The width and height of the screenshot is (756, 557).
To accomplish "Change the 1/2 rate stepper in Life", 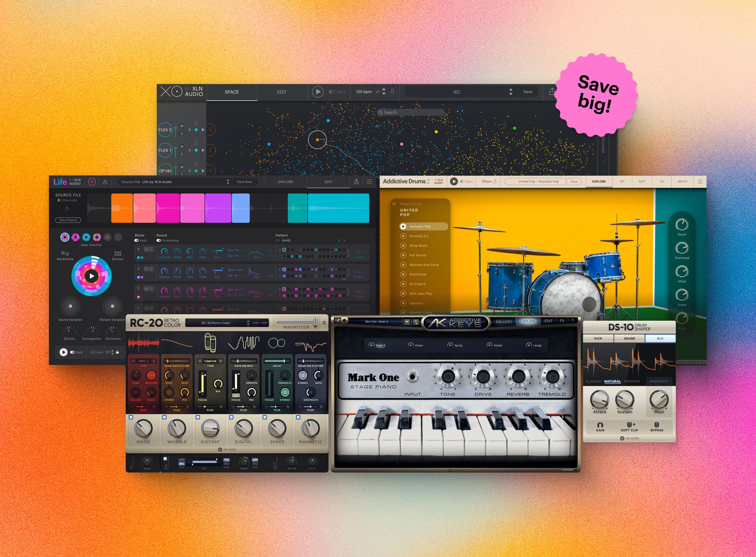I will tap(112, 352).
